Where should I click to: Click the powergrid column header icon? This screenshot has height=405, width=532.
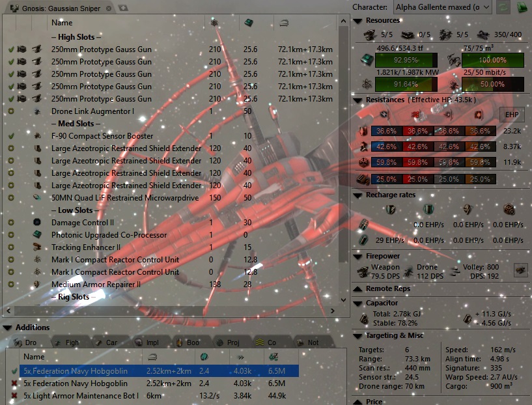pyautogui.click(x=214, y=23)
